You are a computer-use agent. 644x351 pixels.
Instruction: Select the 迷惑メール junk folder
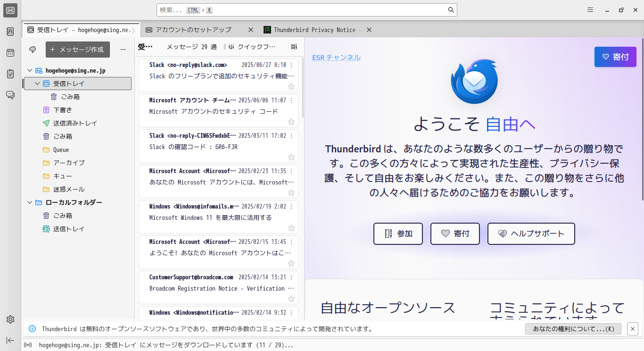click(x=77, y=189)
